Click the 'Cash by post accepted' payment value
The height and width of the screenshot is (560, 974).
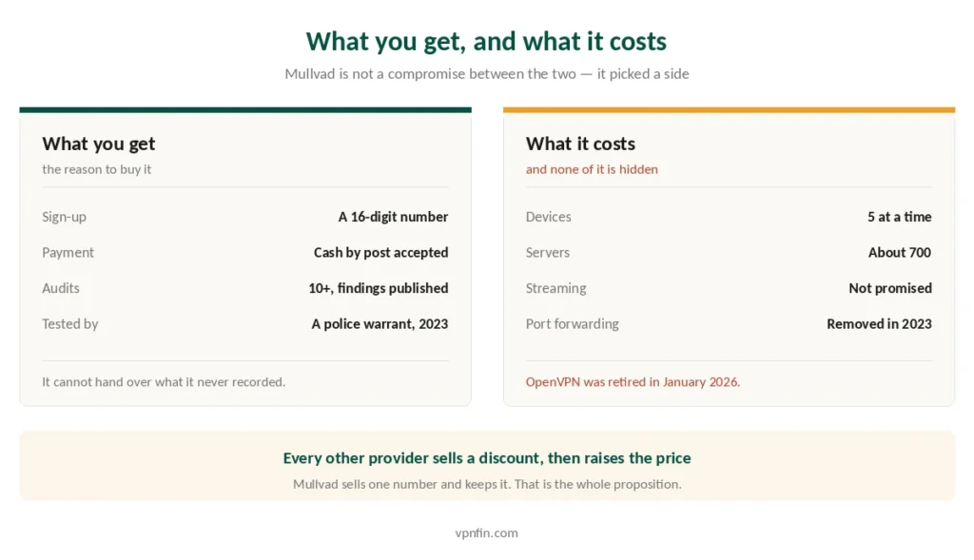[x=380, y=253]
